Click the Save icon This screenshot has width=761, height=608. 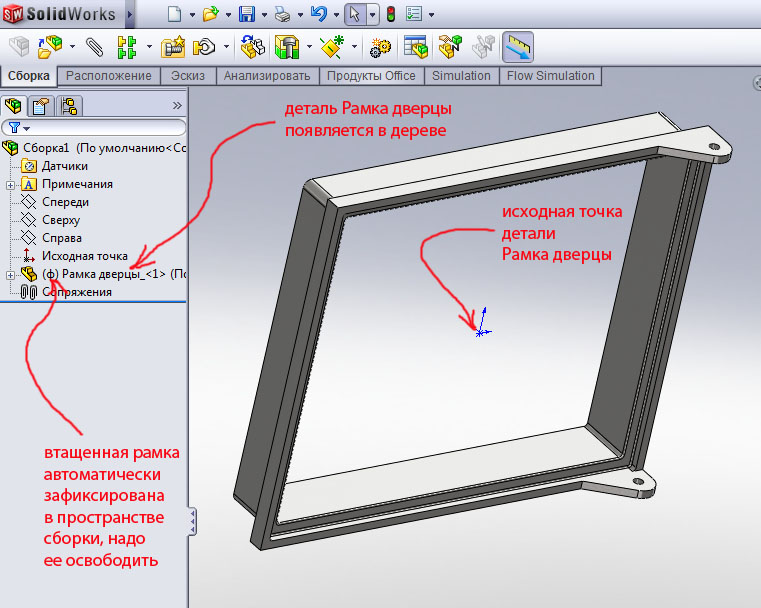click(248, 15)
